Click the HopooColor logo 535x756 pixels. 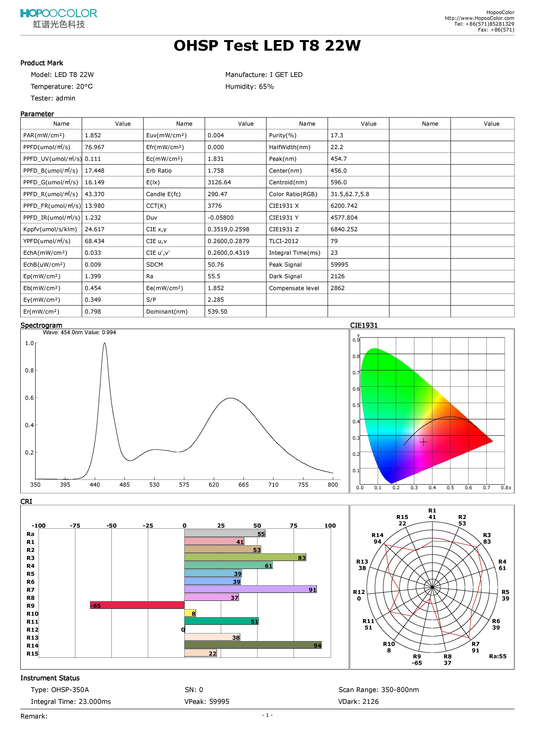(59, 19)
